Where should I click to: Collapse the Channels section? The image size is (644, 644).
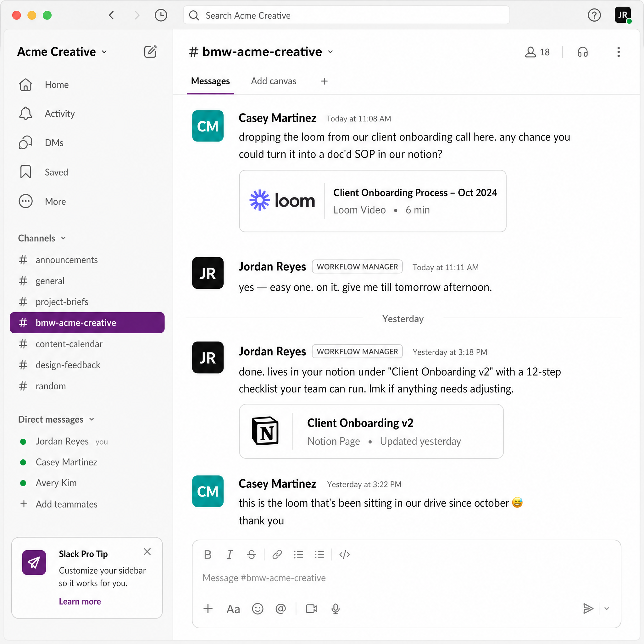42,238
